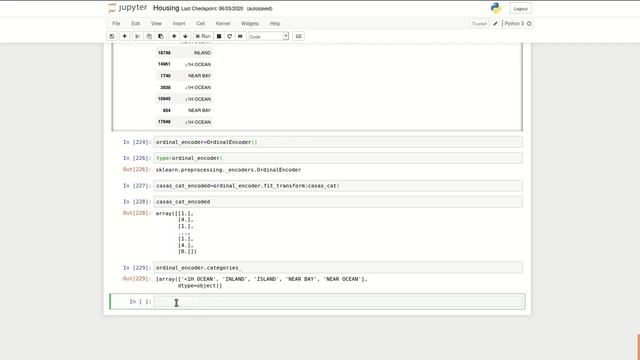This screenshot has width=640, height=360.
Task: Click the Out[228] output prompt
Action: (137, 213)
